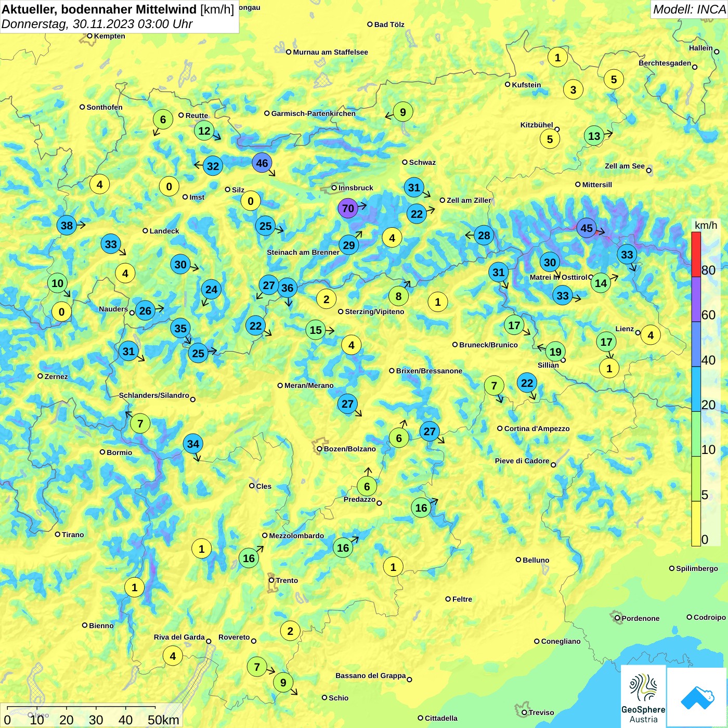Screen dimensions: 728x728
Task: Click the red legend color above 80
Action: tap(696, 254)
